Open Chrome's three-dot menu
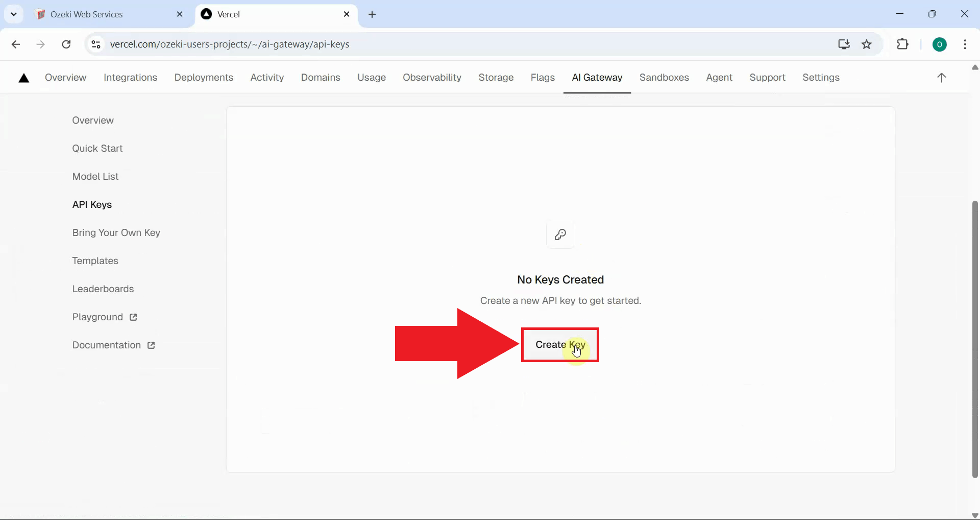 [x=965, y=44]
